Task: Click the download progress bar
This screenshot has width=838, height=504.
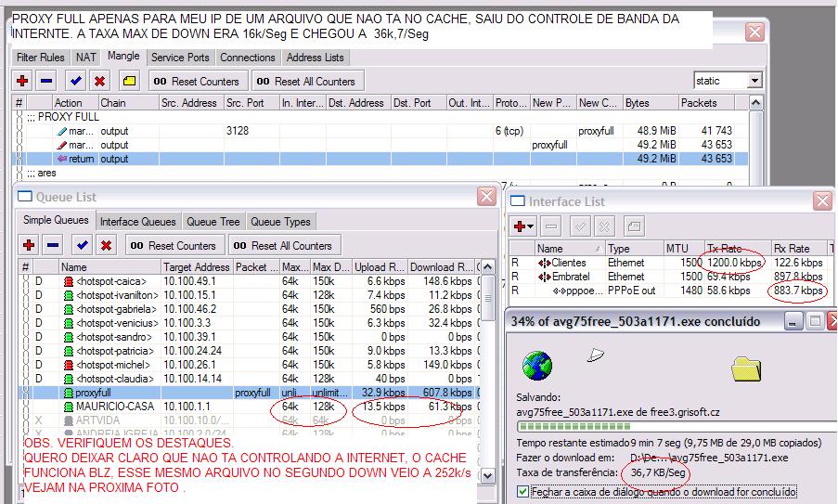Action: (x=677, y=427)
